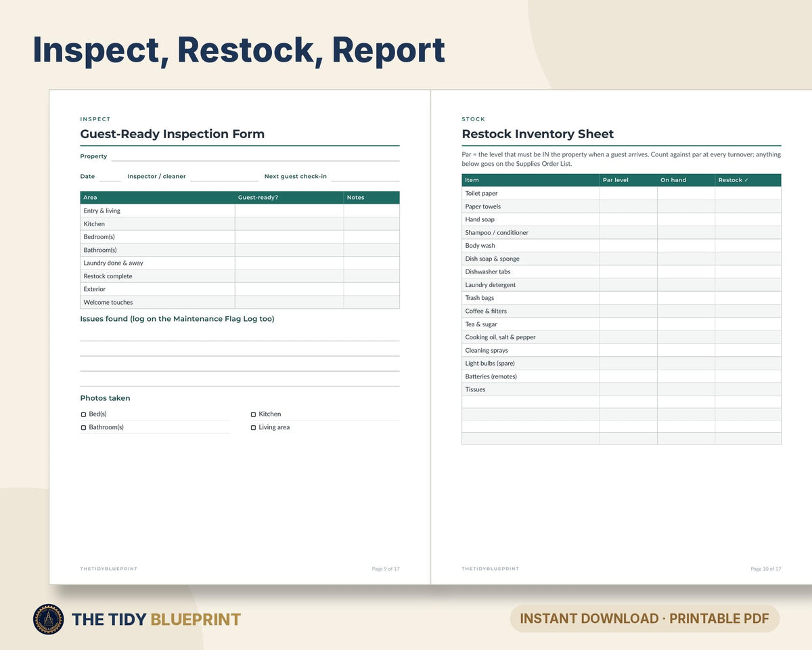Select the Paper towels item row
The height and width of the screenshot is (650, 812).
tap(621, 207)
